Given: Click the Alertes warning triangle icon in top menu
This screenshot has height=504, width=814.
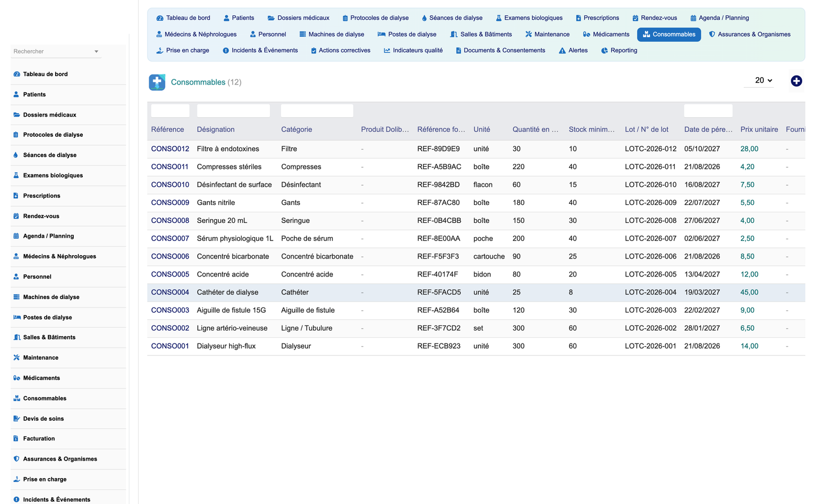Looking at the screenshot, I should 562,51.
